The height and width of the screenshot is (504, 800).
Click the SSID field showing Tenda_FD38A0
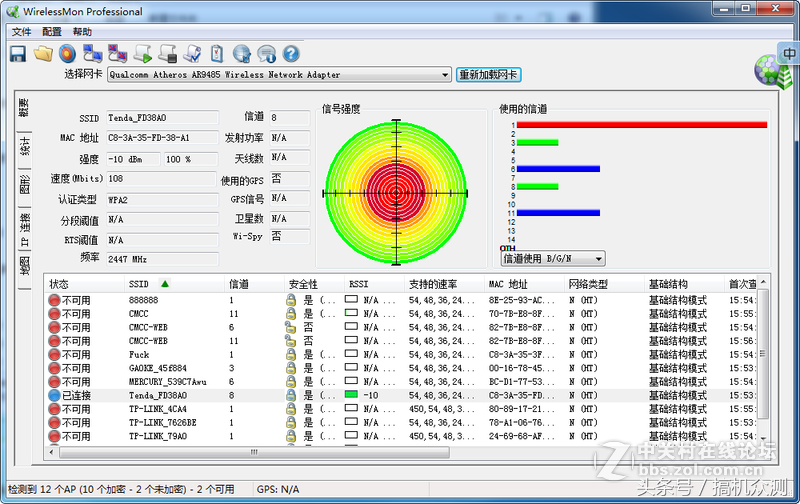coord(162,118)
